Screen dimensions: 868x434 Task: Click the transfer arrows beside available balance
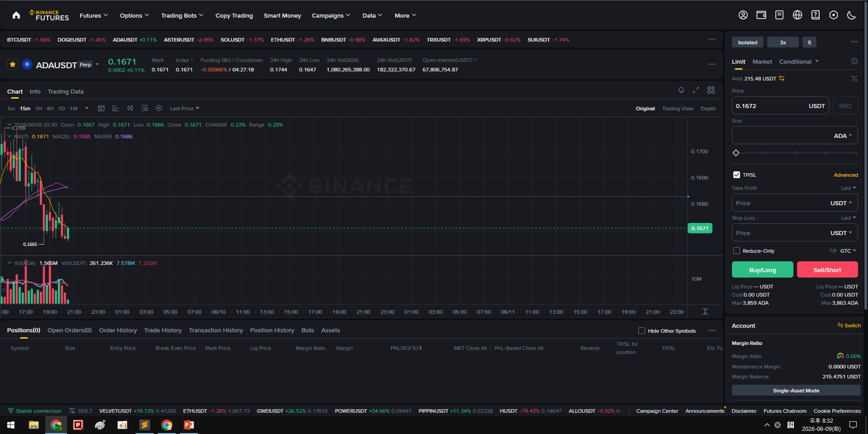781,78
